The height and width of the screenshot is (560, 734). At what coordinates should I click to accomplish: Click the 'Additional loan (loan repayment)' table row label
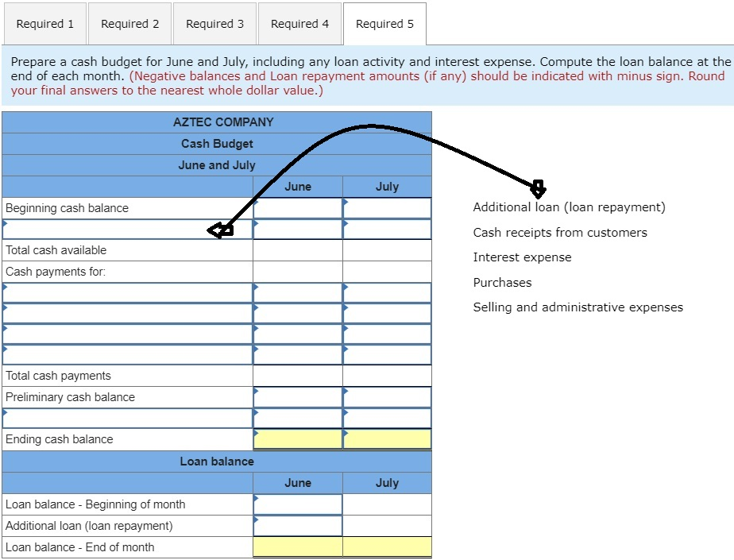click(x=90, y=526)
